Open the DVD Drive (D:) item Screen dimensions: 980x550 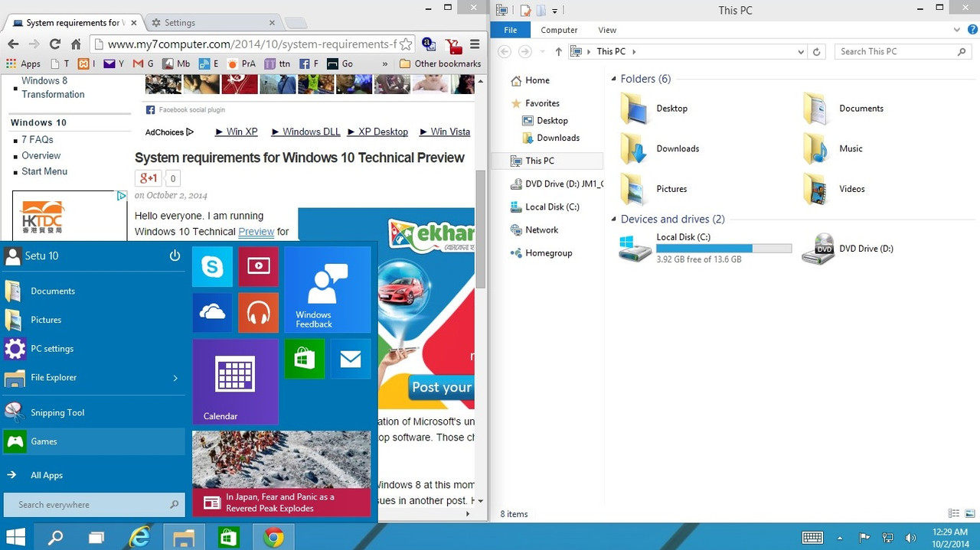pyautogui.click(x=848, y=249)
